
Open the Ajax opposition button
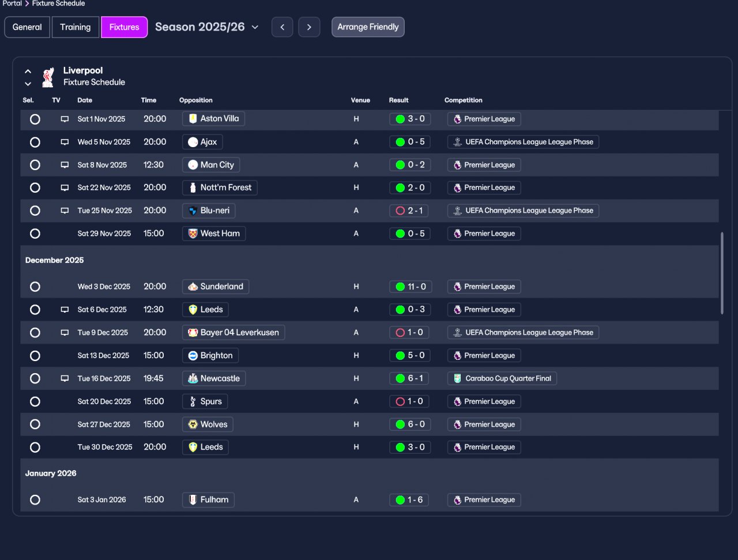[x=202, y=142]
